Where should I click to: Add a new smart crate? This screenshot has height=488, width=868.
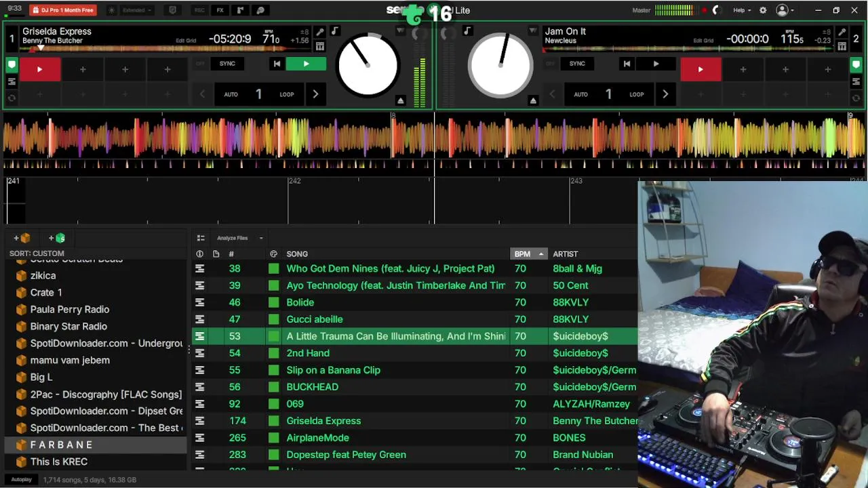(57, 238)
